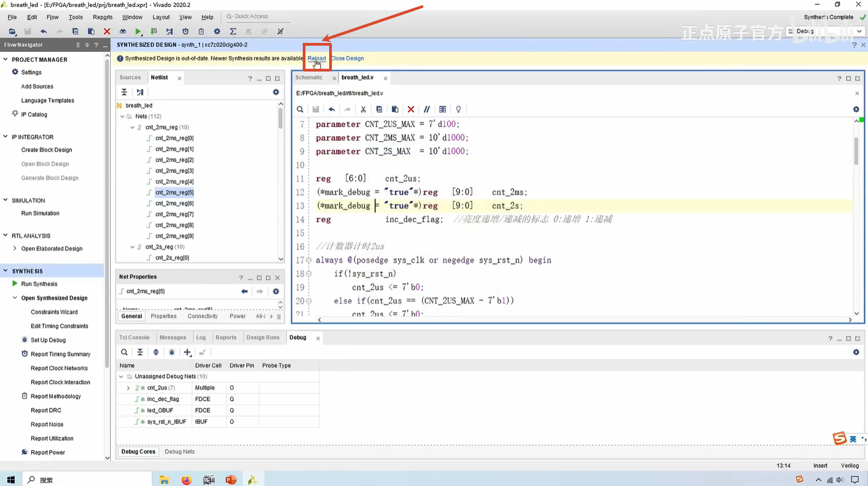Viewport: 868px width, 486px height.
Task: Click the Sigma reports icon in toolbar
Action: pyautogui.click(x=233, y=31)
